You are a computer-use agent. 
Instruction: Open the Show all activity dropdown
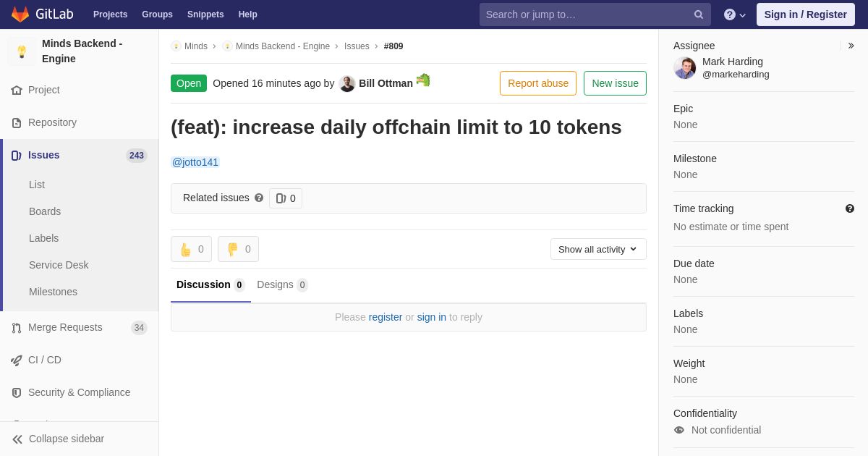tap(598, 249)
